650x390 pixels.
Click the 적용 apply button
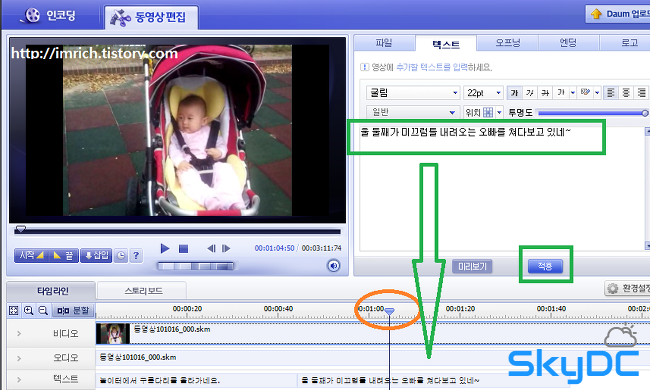tap(545, 266)
